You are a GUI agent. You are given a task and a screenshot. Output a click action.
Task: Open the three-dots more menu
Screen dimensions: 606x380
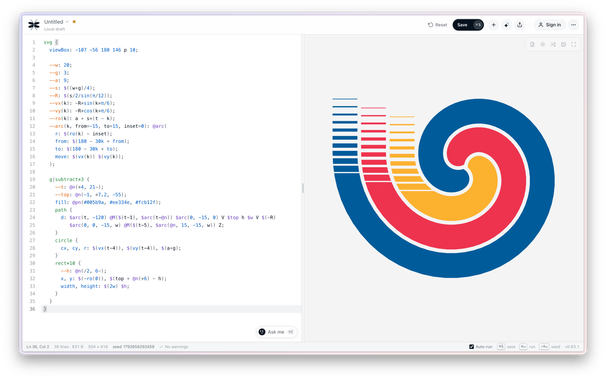point(574,25)
